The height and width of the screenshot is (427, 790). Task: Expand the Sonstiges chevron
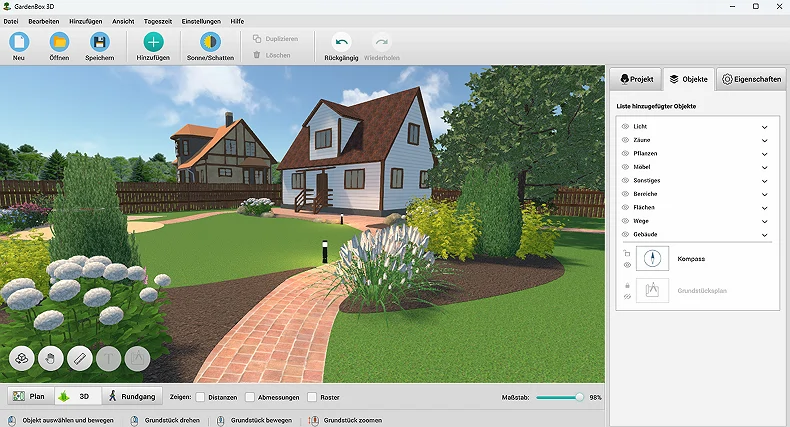[764, 181]
